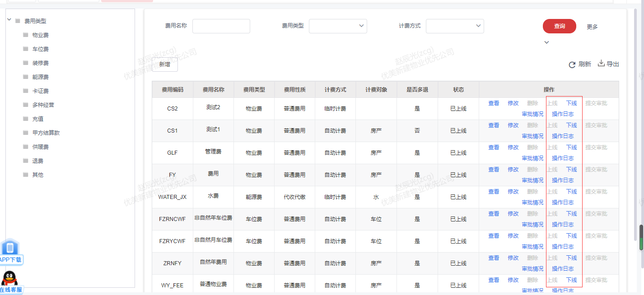This screenshot has height=295, width=644.
Task: Click the WATER_JX code cell
Action: (173, 197)
